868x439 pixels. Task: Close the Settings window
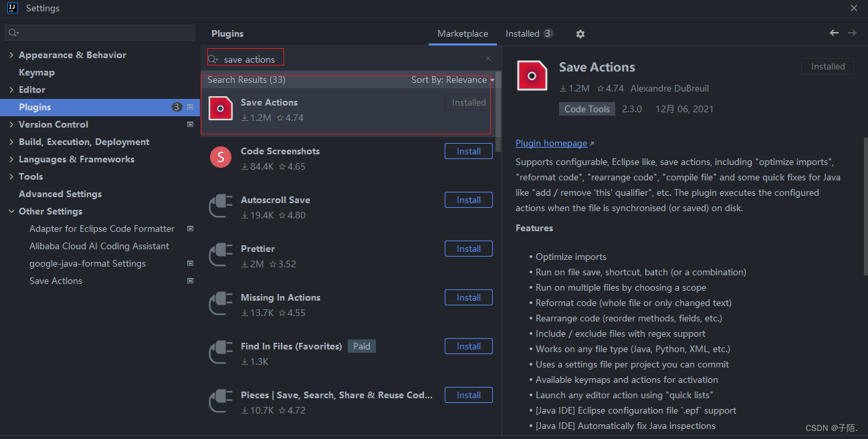click(854, 8)
